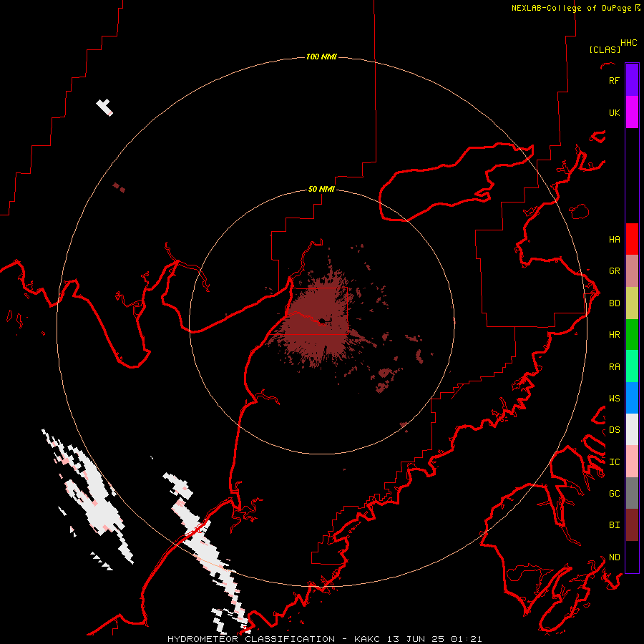Click the DS white legend swatch

tap(632, 429)
